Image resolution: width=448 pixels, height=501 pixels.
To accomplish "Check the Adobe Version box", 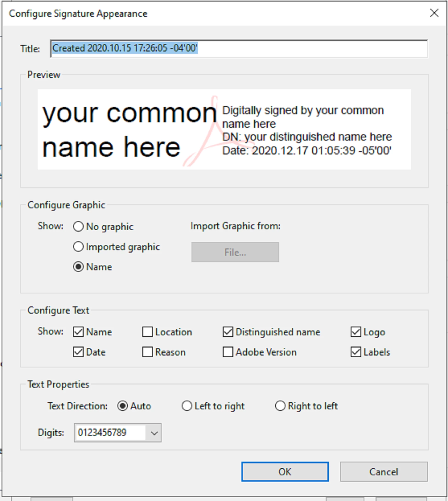I will [228, 352].
